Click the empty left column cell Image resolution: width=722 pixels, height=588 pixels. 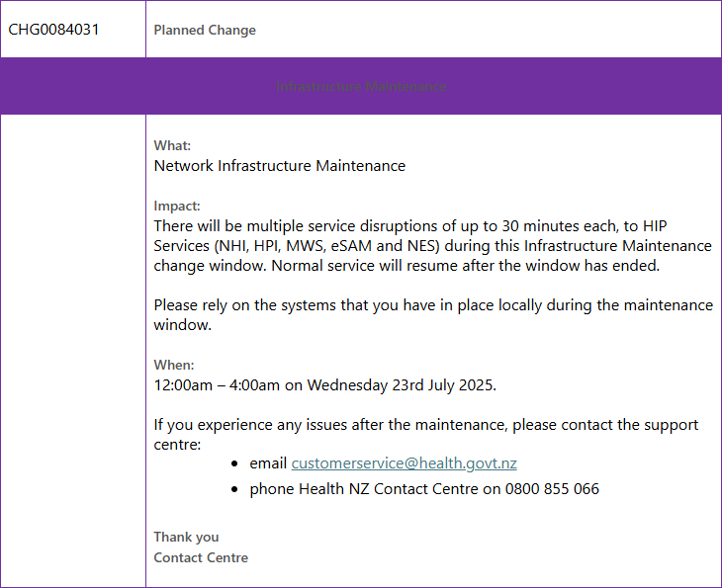coord(73,350)
